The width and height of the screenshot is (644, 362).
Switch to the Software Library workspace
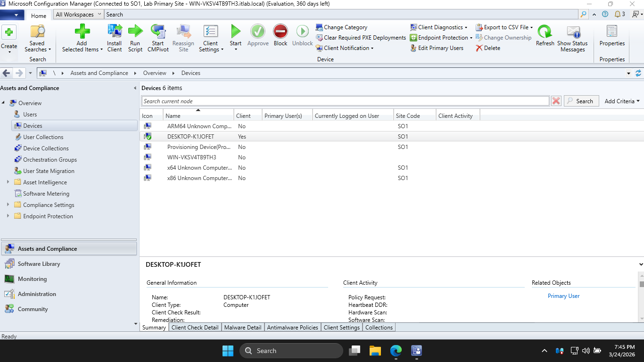click(39, 264)
